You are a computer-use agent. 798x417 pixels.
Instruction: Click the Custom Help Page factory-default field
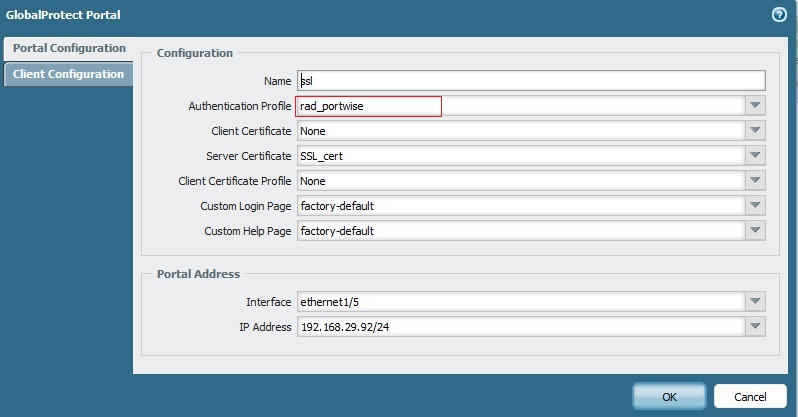pos(520,231)
